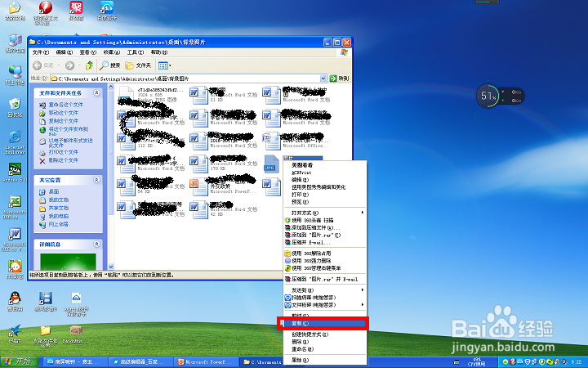Click publish this file to Web link

tap(69, 131)
